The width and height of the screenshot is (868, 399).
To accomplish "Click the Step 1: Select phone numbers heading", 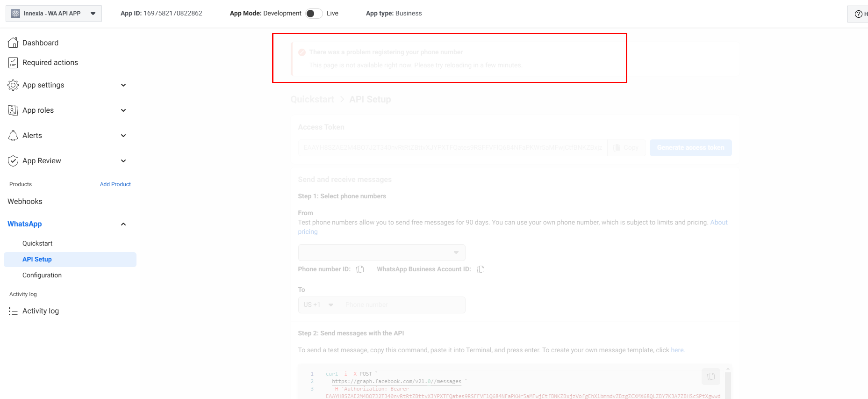I will [x=342, y=196].
